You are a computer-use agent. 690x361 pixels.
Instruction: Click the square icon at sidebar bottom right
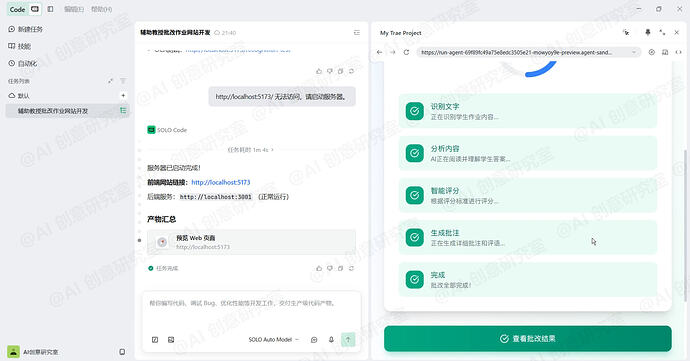tap(122, 352)
